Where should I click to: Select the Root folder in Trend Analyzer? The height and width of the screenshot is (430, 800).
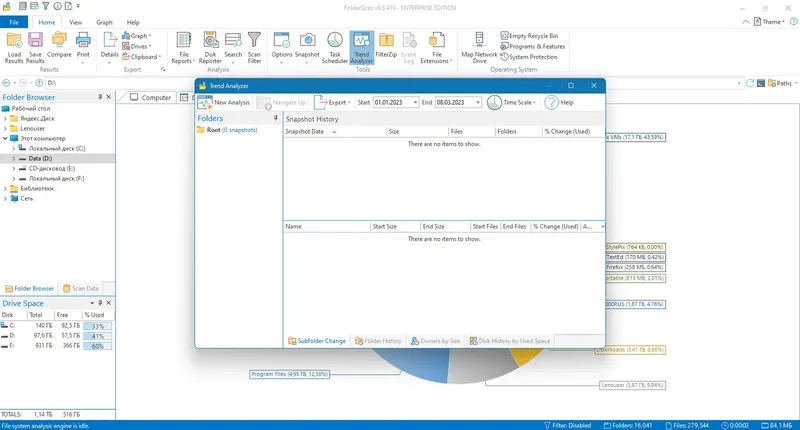228,130
